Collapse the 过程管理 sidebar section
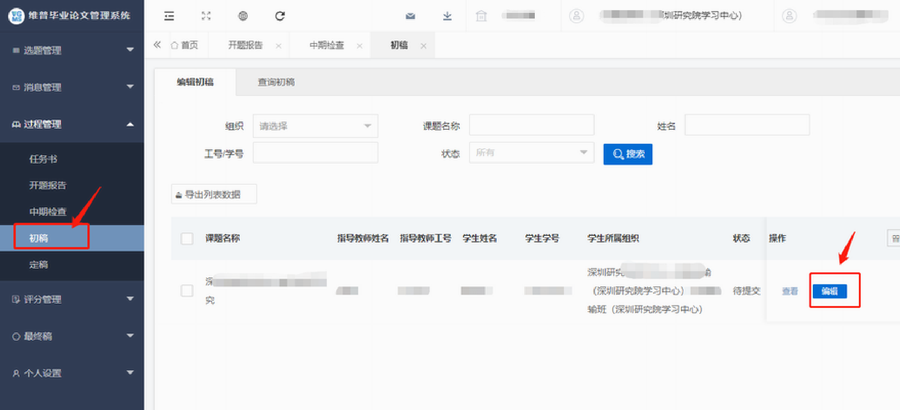Screen dimensions: 900x410 pos(72,124)
